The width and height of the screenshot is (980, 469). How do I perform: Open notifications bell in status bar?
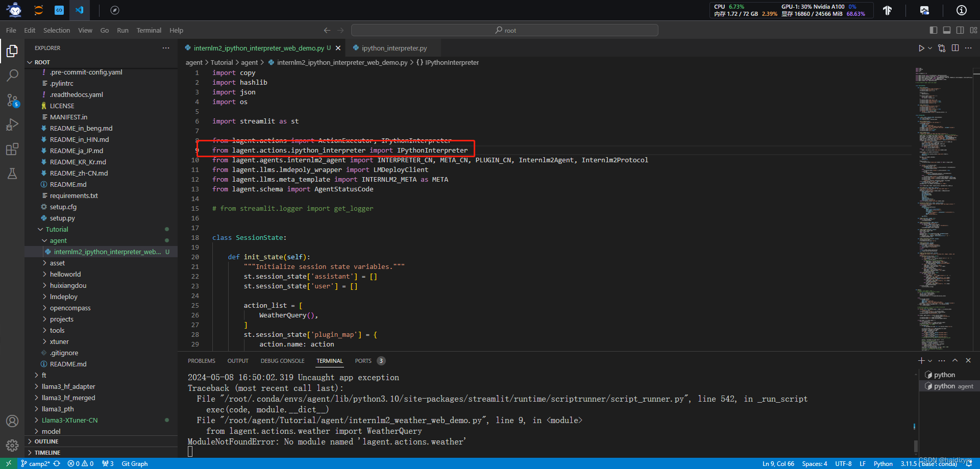(x=969, y=463)
